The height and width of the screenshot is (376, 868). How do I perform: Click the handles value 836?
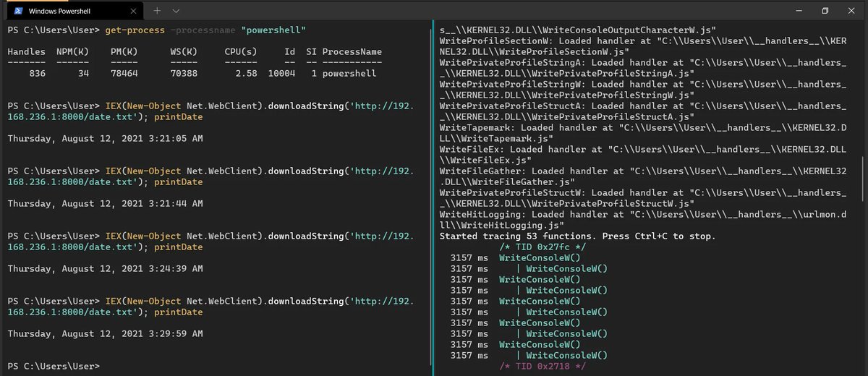coord(38,74)
